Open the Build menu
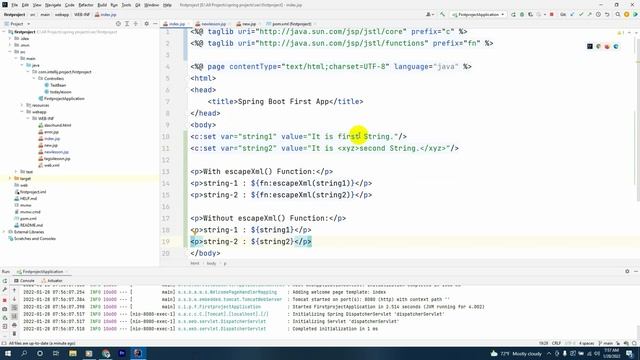The image size is (640, 360). tap(102, 5)
